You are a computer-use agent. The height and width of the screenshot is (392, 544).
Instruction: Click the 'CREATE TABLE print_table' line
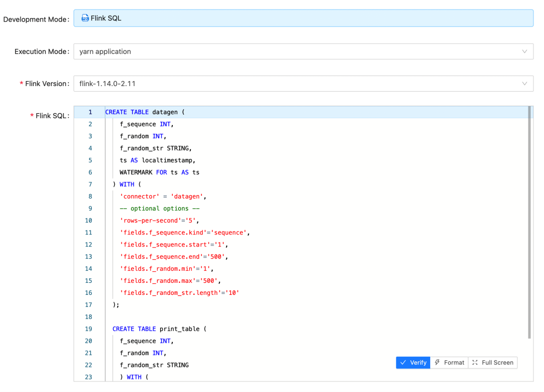(160, 329)
